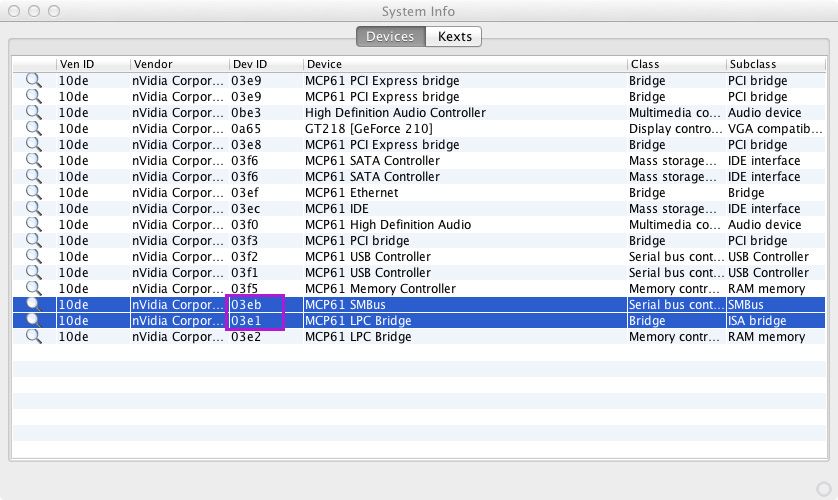Screen dimensions: 838x500
Task: Click the magnifier icon in the 03f2 USB Controller row
Action: (34, 256)
